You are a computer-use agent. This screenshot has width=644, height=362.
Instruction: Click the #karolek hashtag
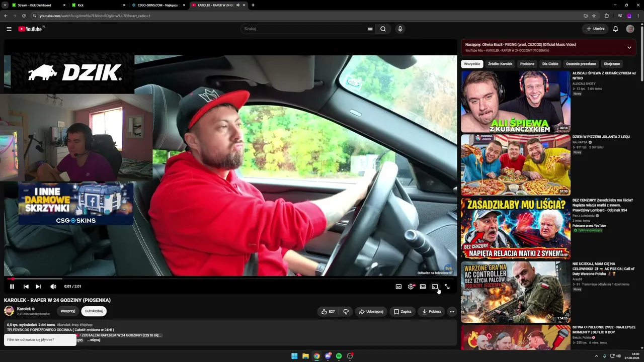click(64, 325)
